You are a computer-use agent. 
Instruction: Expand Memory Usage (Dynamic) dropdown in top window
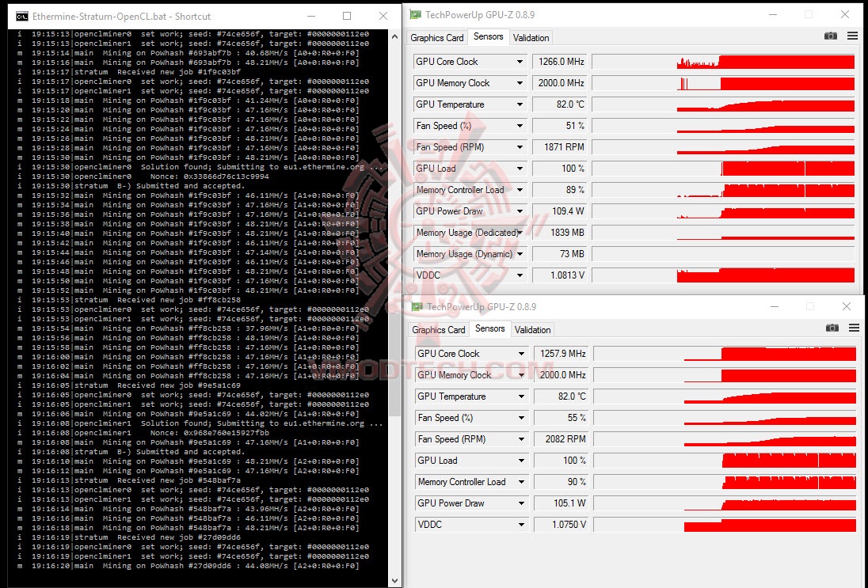coord(520,254)
